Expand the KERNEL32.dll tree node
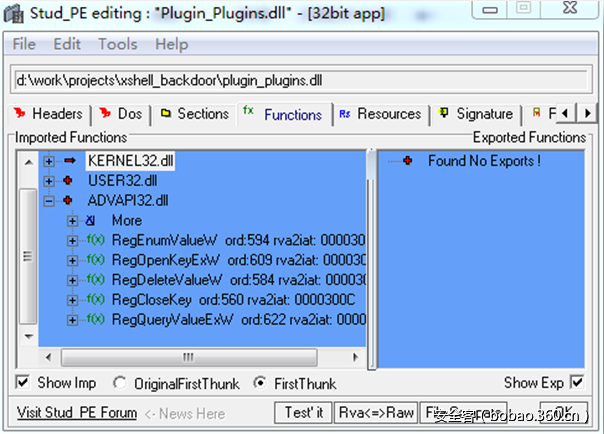Screen dimensions: 604x434 pyautogui.click(x=49, y=160)
